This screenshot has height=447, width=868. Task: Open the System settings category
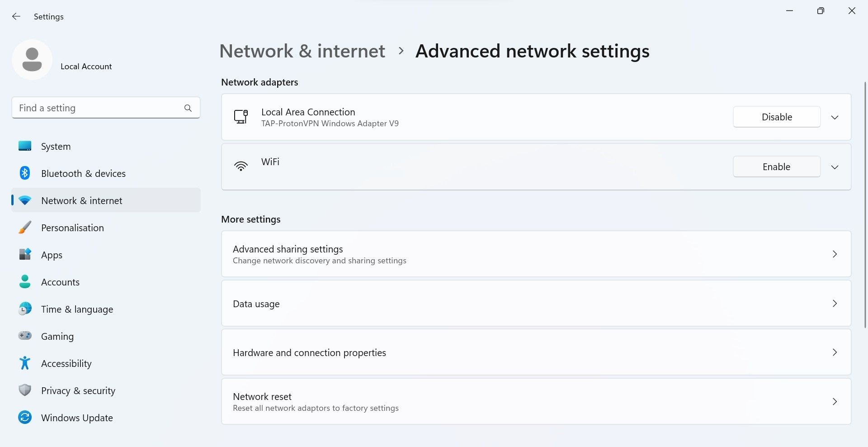pos(56,147)
